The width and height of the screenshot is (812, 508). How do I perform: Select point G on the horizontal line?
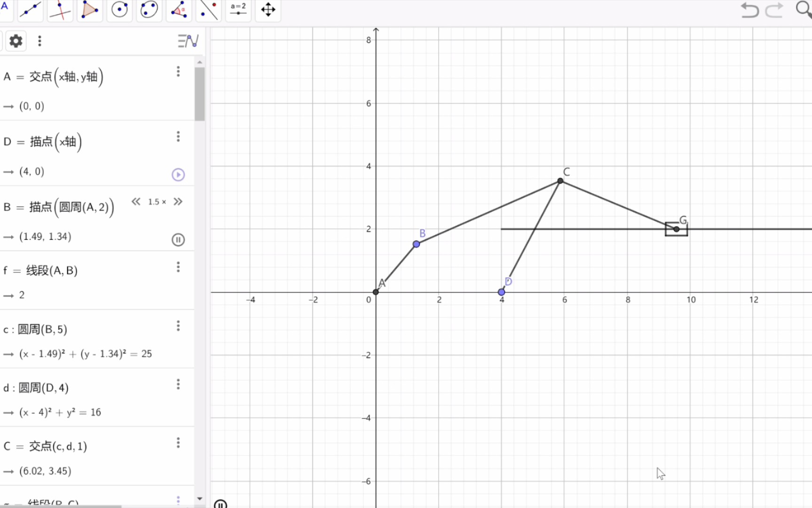tap(676, 229)
